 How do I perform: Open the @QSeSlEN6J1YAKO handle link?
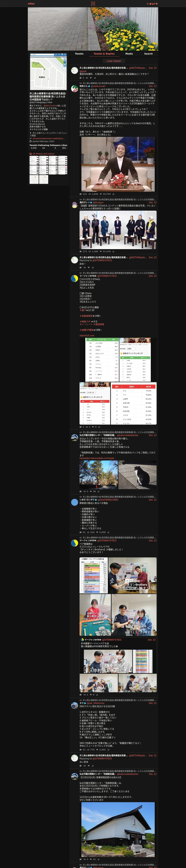point(108,500)
